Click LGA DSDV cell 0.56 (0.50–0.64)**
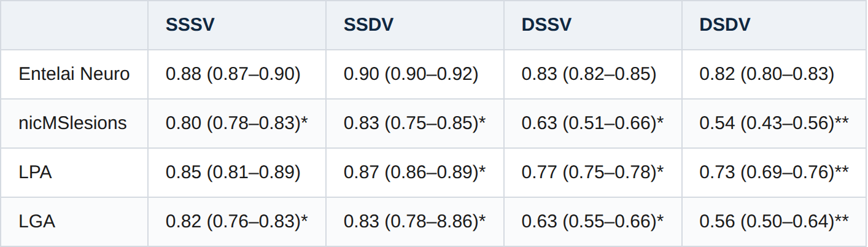 tap(774, 222)
